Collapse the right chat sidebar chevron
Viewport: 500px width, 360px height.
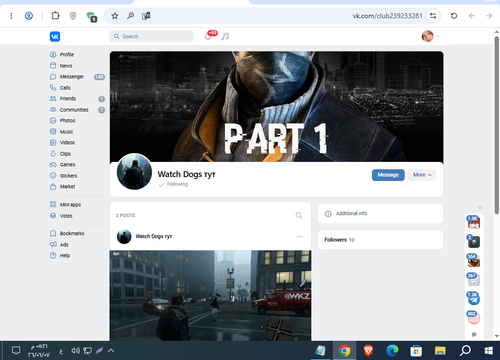tap(480, 207)
